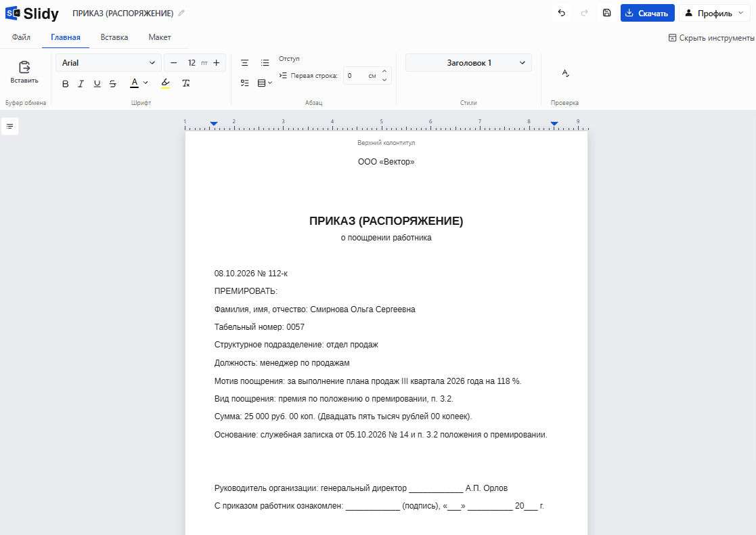756x535 pixels.
Task: Click the Slidy logo
Action: [x=32, y=14]
